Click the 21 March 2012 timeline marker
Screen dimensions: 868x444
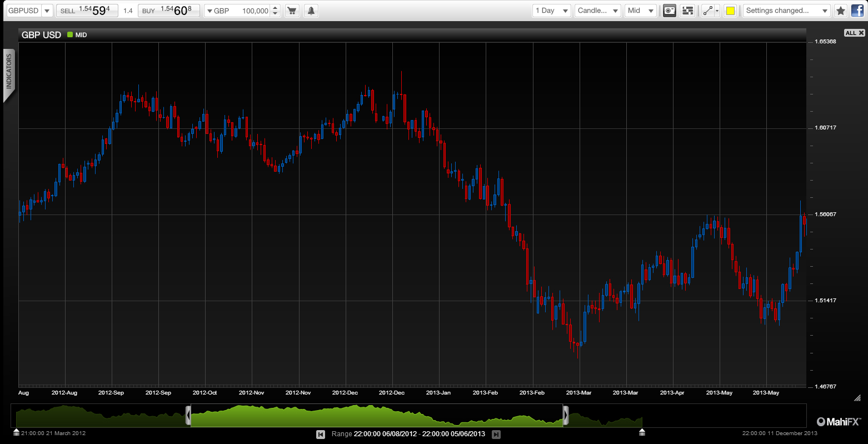[x=16, y=432]
